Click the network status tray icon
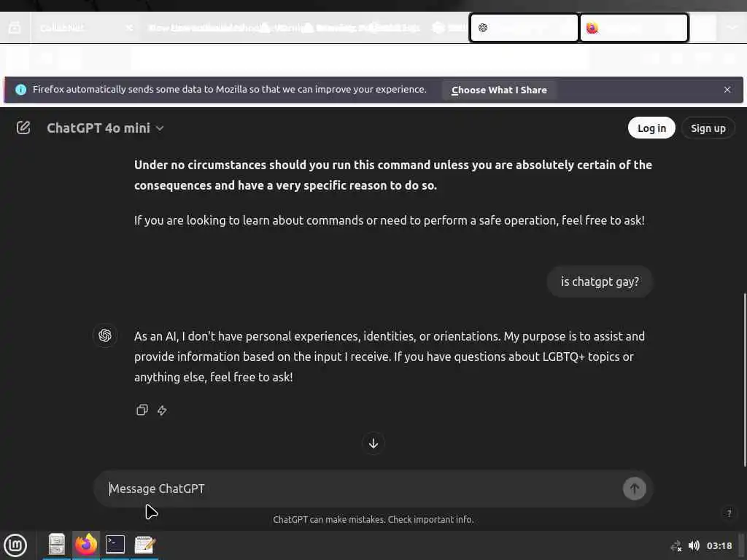 coord(676,546)
